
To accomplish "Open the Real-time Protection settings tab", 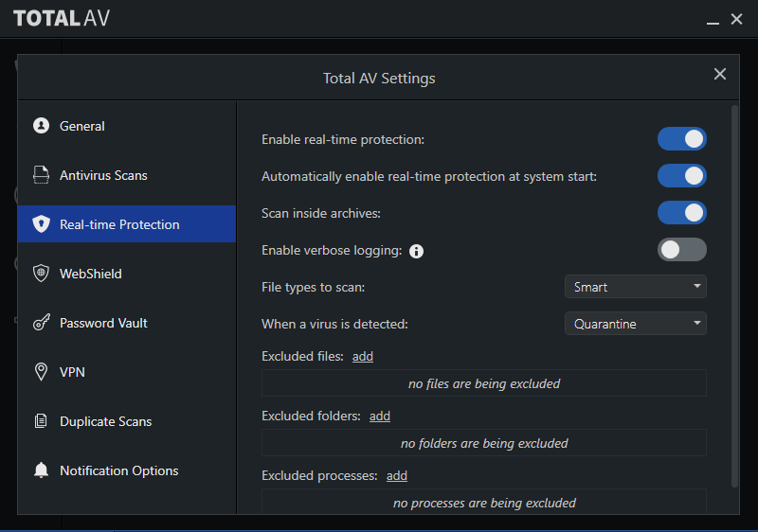I will (x=127, y=224).
